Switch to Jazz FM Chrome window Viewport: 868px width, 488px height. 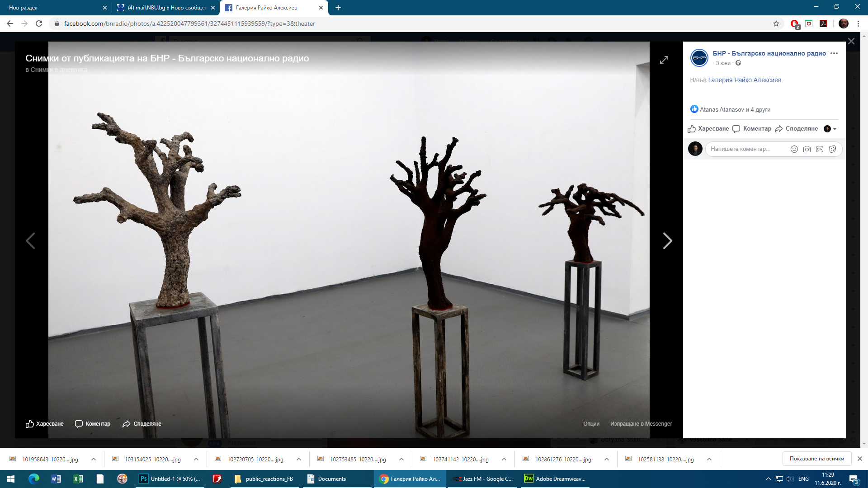483,479
